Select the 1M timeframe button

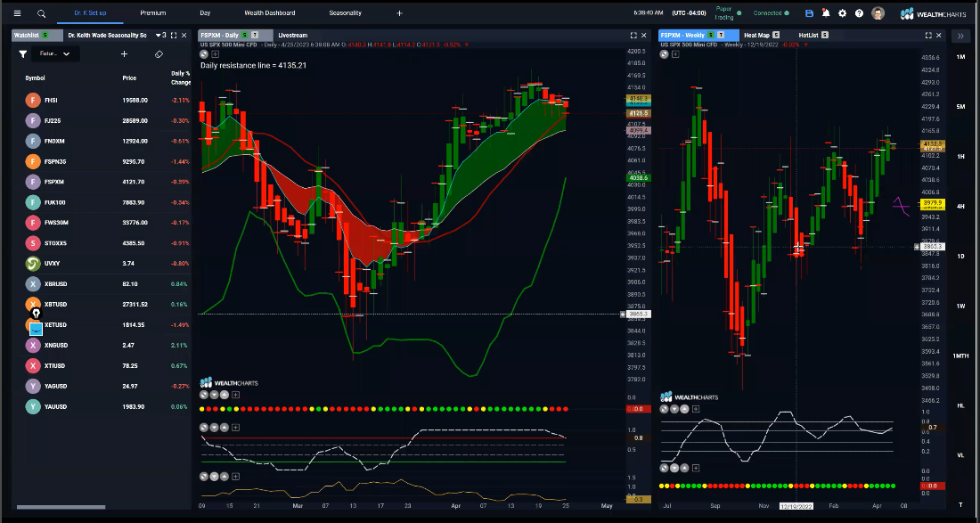pos(960,57)
